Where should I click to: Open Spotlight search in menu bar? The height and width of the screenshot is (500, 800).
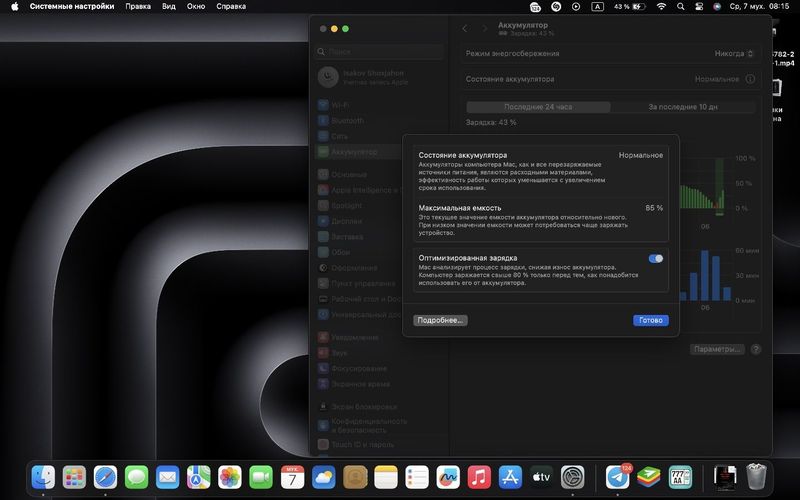pos(681,7)
